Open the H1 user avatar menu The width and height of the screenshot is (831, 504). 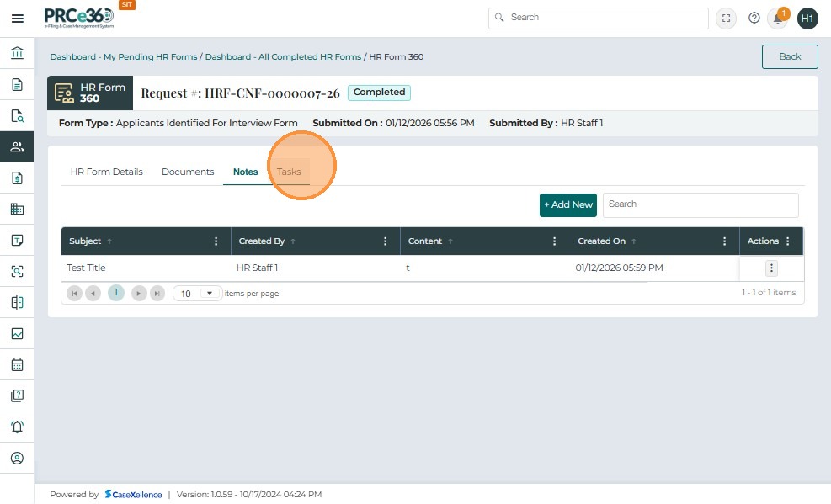tap(807, 19)
